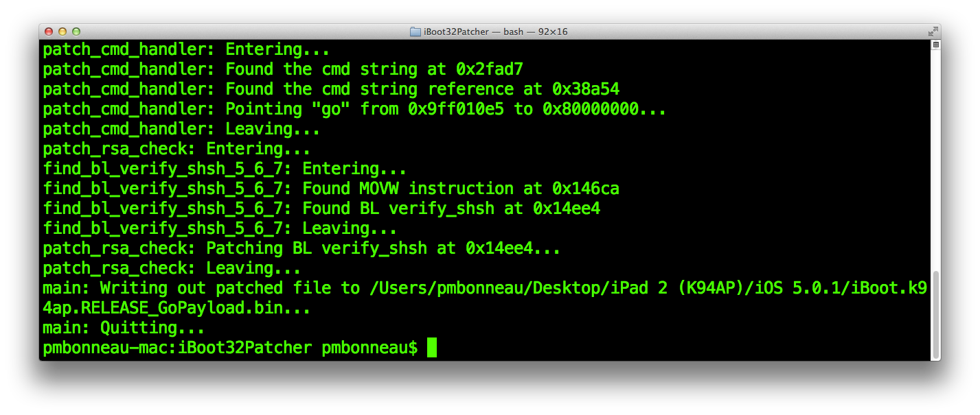Close the terminal with the red button
980x415 pixels.
49,32
